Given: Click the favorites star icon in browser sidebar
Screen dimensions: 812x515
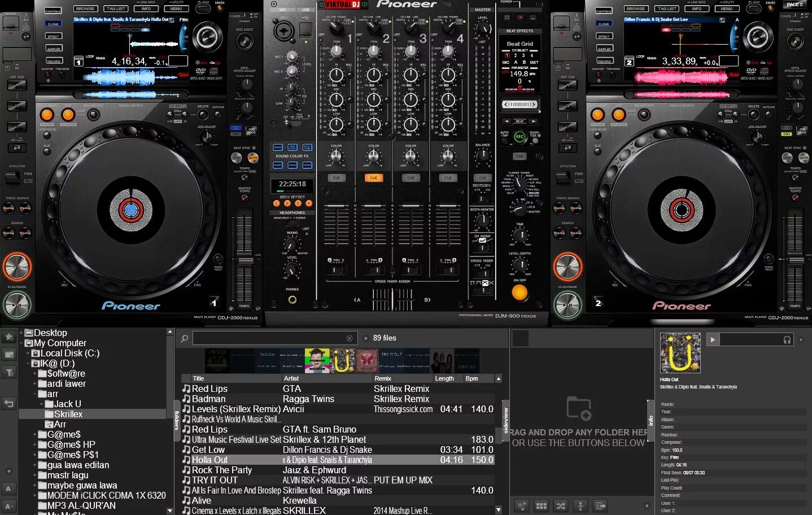Looking at the screenshot, I should tap(9, 337).
